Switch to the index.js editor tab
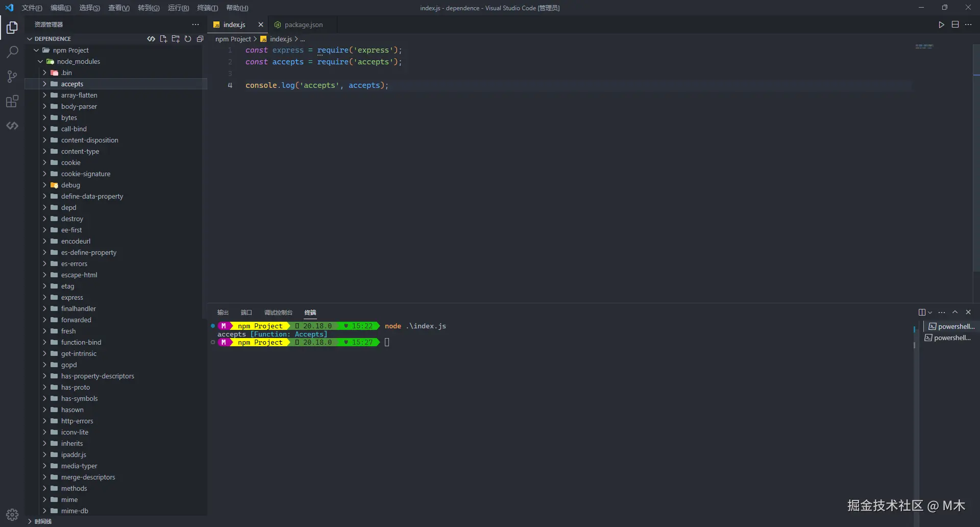Screen dimensions: 980x527 (x=234, y=25)
